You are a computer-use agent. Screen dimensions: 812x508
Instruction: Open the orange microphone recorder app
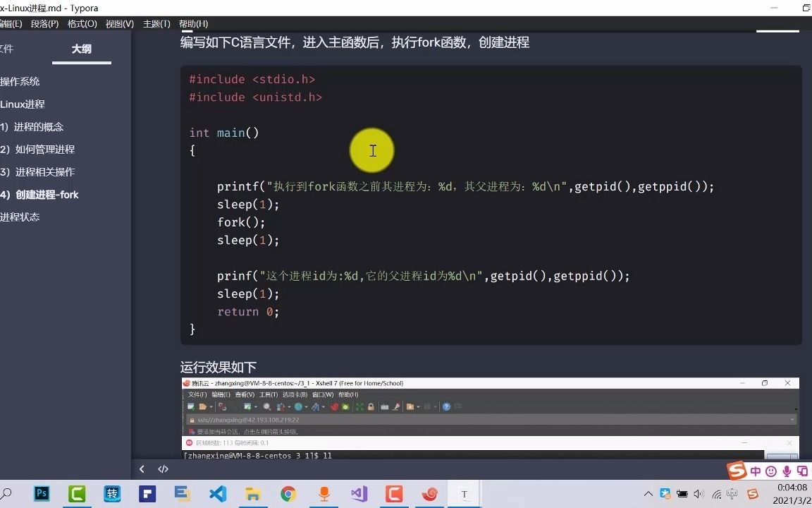[x=324, y=493]
